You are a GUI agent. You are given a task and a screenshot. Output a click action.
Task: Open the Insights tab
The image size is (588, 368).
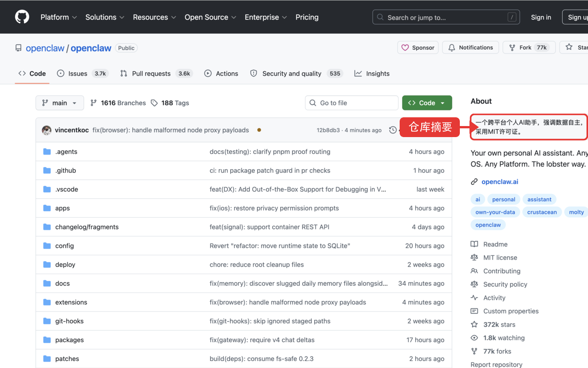point(372,74)
